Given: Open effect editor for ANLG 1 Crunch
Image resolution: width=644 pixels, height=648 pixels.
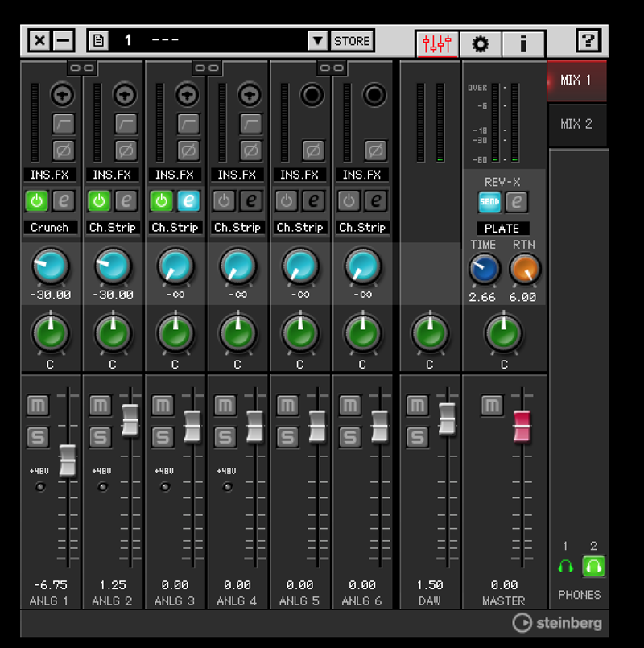Looking at the screenshot, I should point(64,201).
